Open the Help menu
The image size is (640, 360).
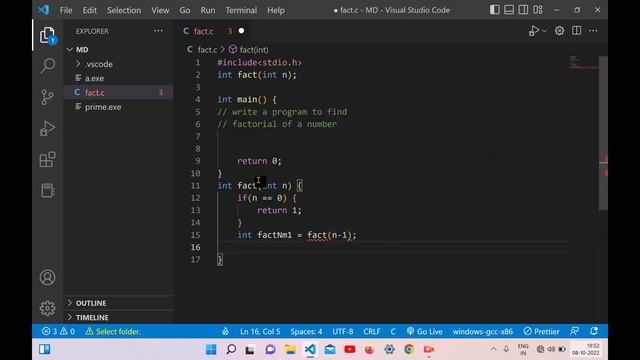[276, 10]
